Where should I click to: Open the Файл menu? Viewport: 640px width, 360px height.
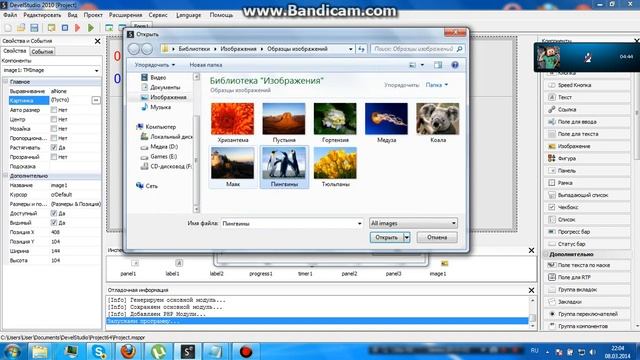point(10,15)
